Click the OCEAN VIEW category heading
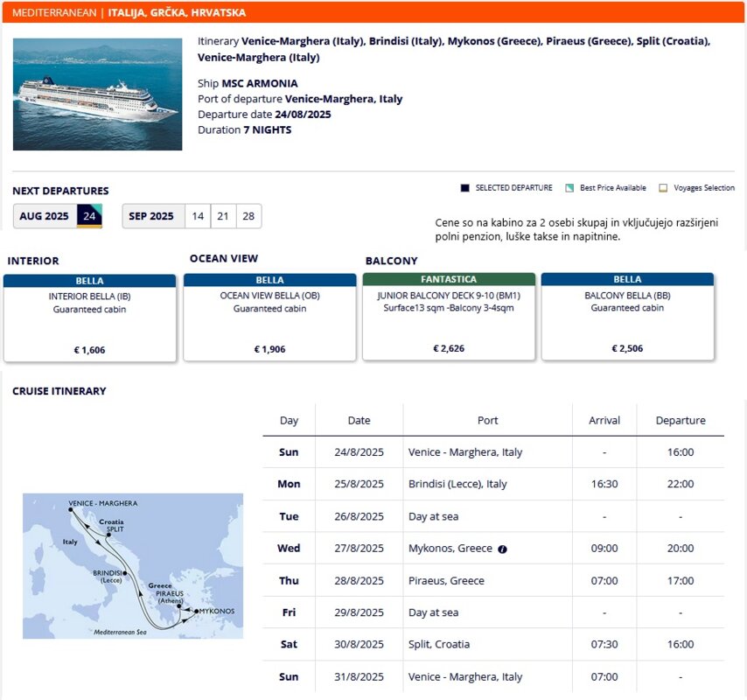747x700 pixels. click(x=224, y=259)
